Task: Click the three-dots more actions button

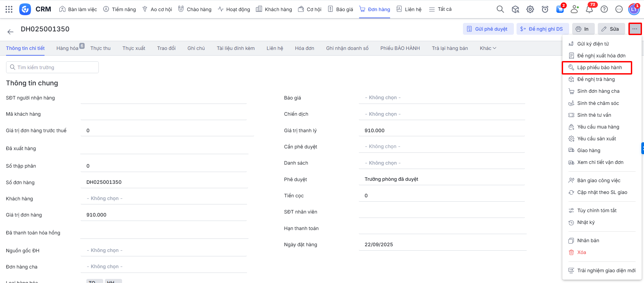Action: click(635, 29)
